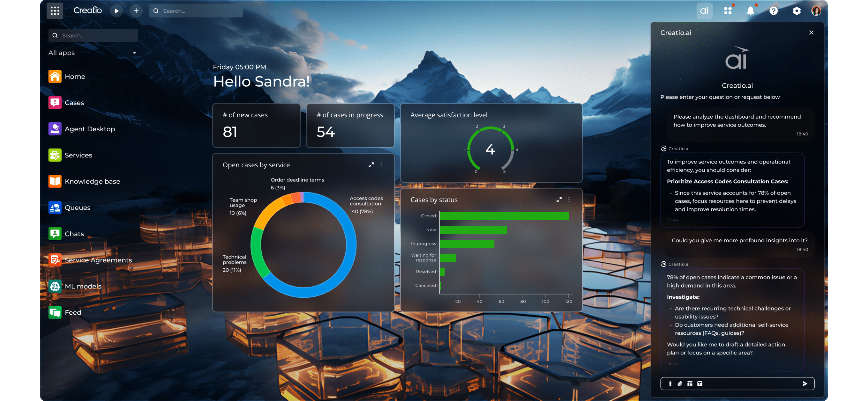Open the app launcher grid icon top left
This screenshot has height=401, width=868.
pyautogui.click(x=55, y=11)
